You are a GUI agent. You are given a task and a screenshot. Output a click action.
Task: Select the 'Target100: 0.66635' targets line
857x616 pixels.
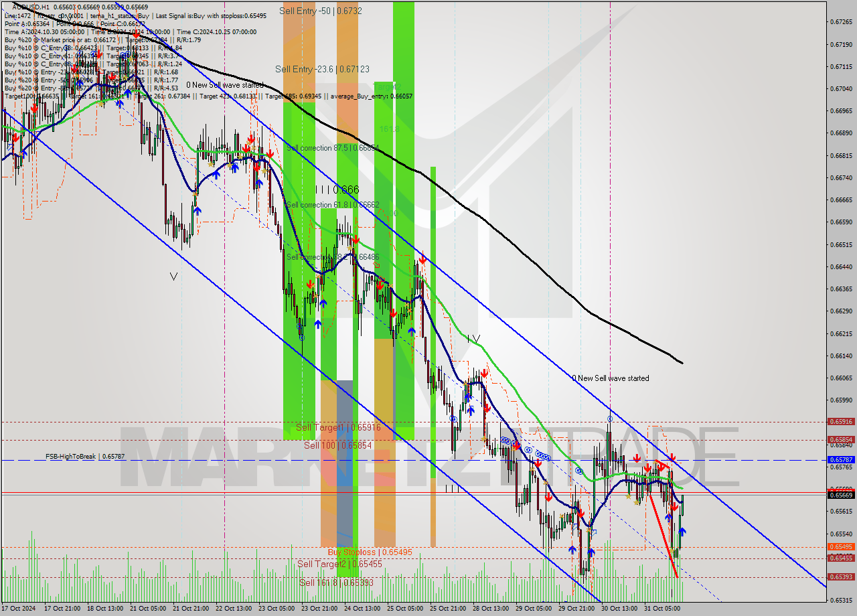208,96
